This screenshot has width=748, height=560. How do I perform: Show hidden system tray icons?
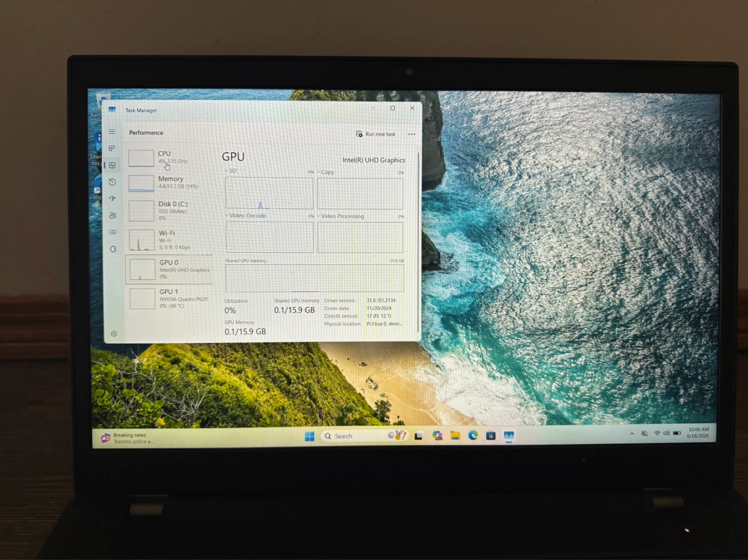(632, 433)
